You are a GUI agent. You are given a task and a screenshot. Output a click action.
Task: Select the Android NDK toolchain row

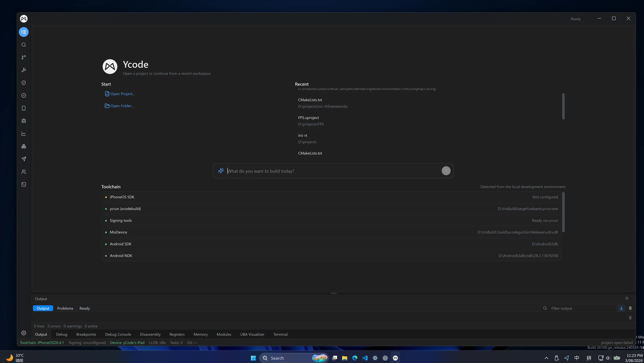point(331,255)
